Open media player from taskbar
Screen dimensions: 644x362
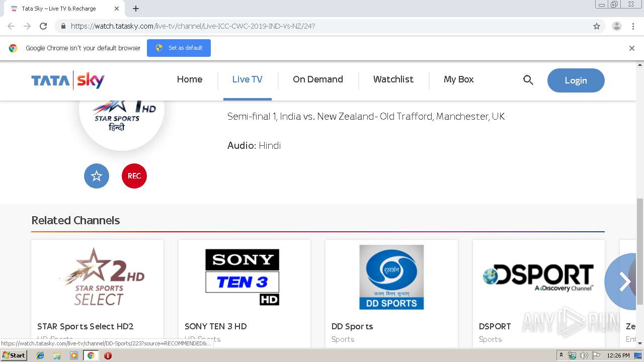(74, 355)
